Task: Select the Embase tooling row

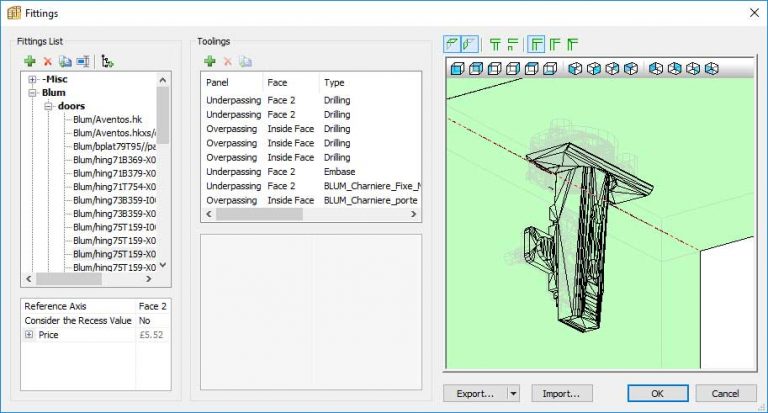Action: click(x=311, y=171)
